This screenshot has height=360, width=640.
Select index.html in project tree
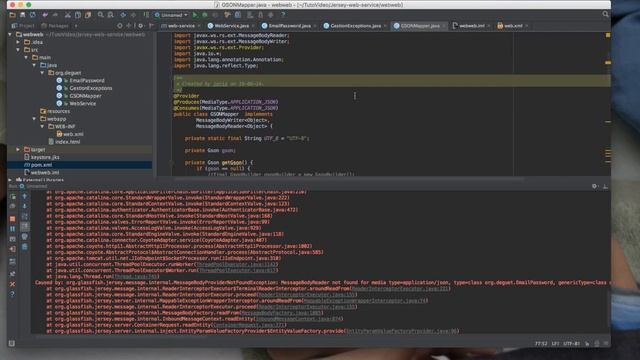point(67,142)
